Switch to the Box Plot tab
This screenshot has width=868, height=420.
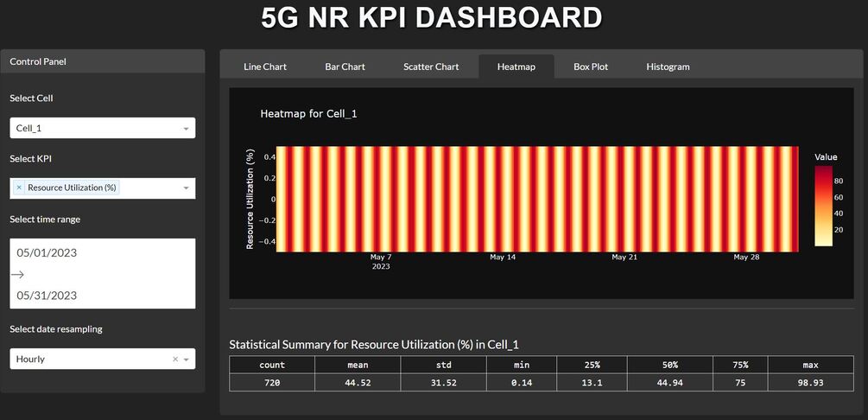pyautogui.click(x=591, y=67)
